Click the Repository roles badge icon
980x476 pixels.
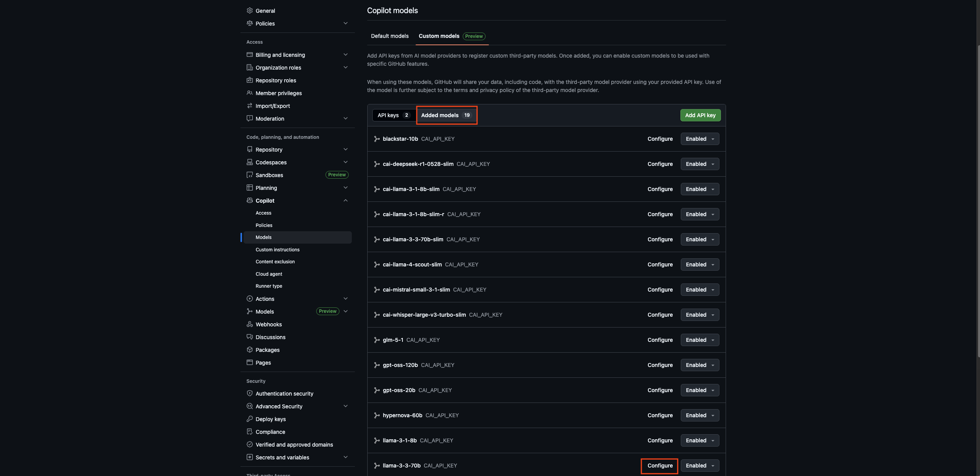[x=250, y=80]
